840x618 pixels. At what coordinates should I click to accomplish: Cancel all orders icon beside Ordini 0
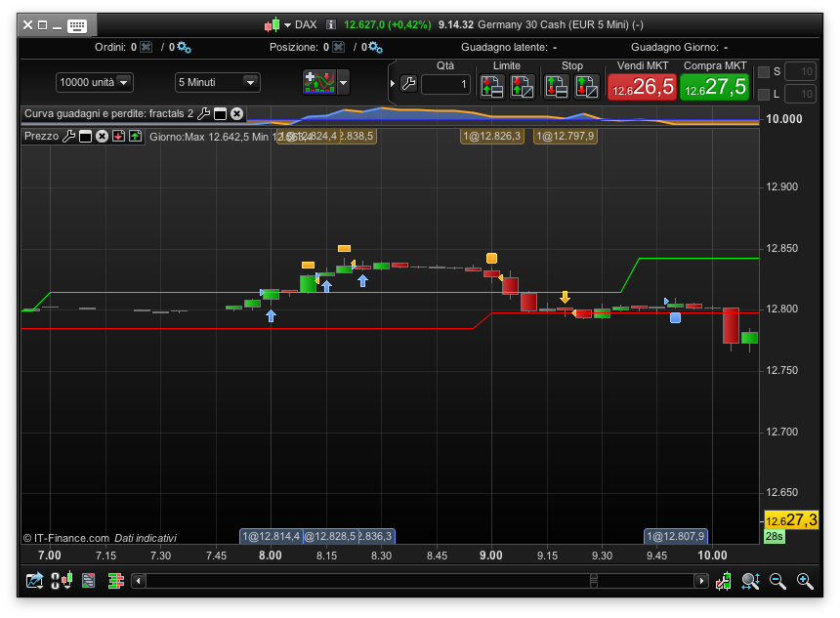coord(146,47)
